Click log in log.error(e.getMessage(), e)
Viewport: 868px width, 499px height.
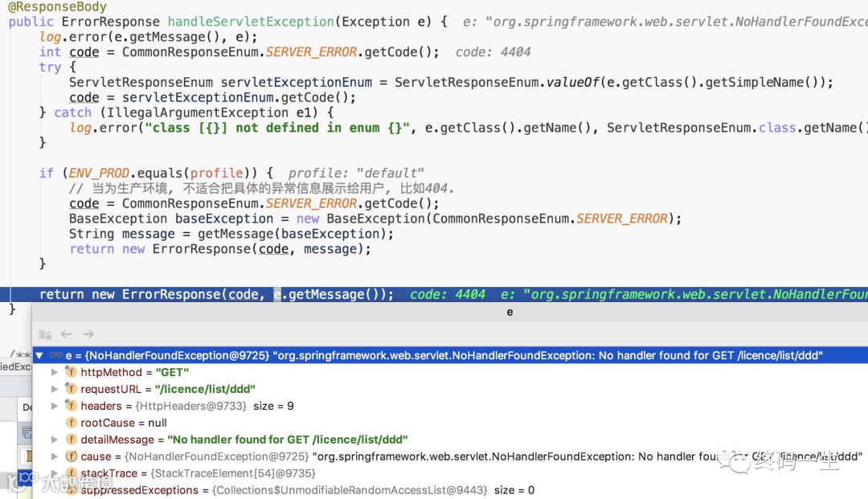click(x=50, y=37)
